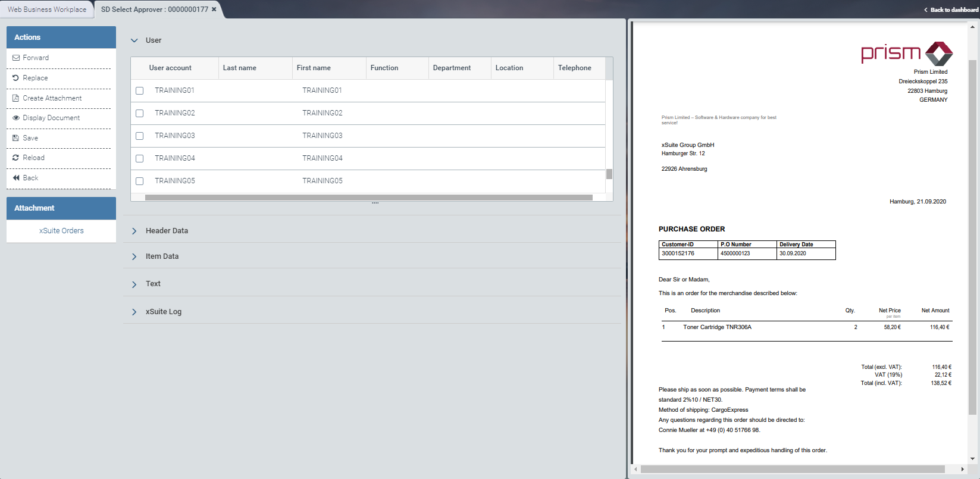
Task: Click the document viewer scroll-up arrow
Action: pos(973,26)
